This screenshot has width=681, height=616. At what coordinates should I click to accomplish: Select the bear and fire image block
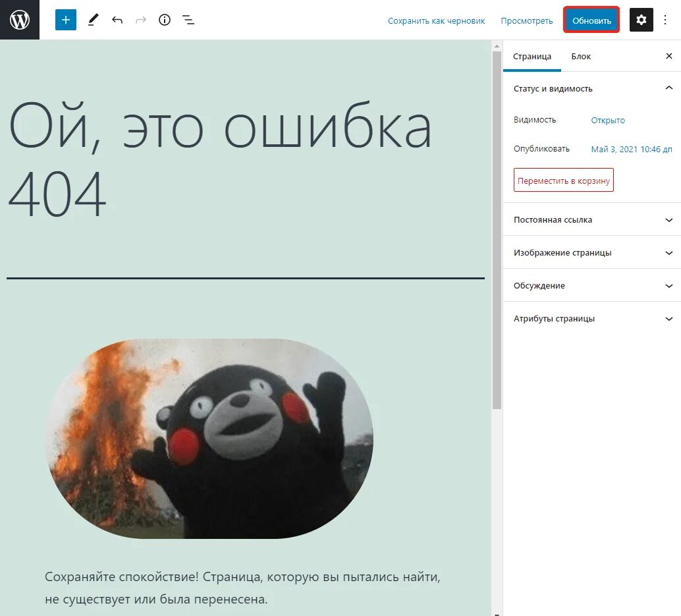(210, 439)
